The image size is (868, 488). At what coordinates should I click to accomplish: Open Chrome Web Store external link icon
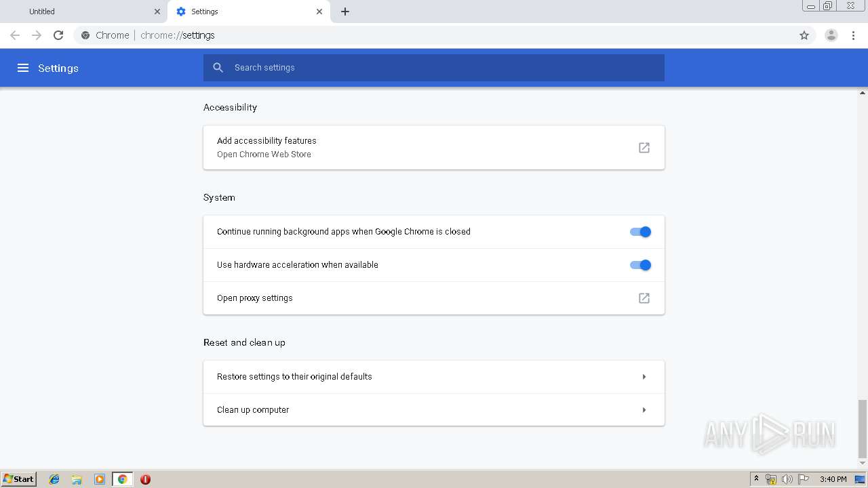coord(644,148)
